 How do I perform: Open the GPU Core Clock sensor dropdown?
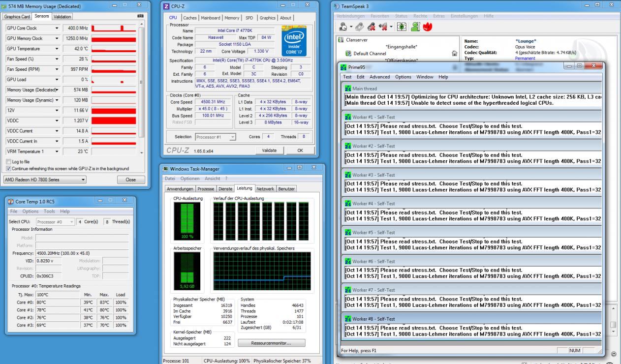pos(58,28)
